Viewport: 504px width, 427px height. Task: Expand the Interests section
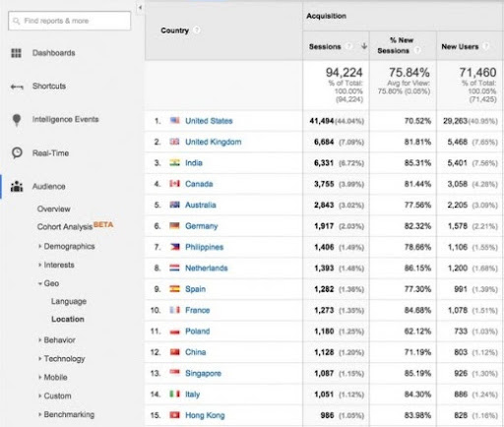point(39,265)
